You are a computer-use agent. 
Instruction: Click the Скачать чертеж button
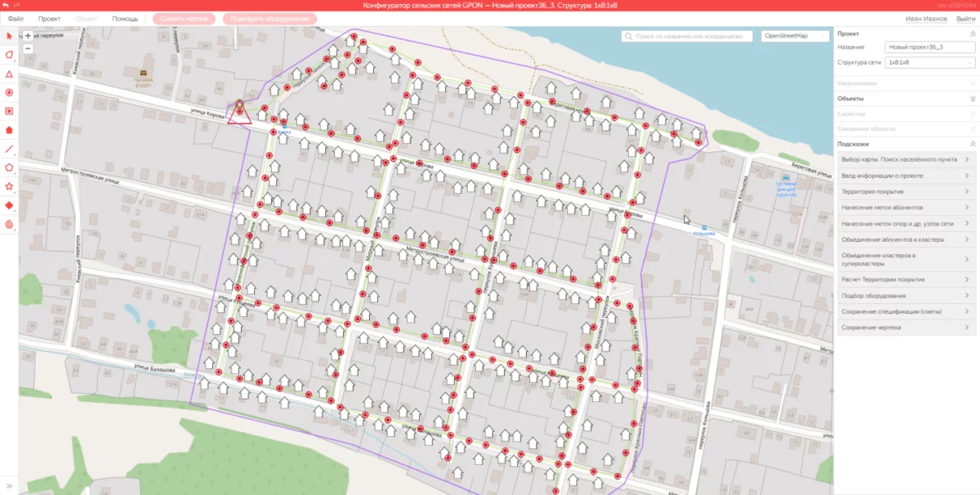(x=185, y=18)
